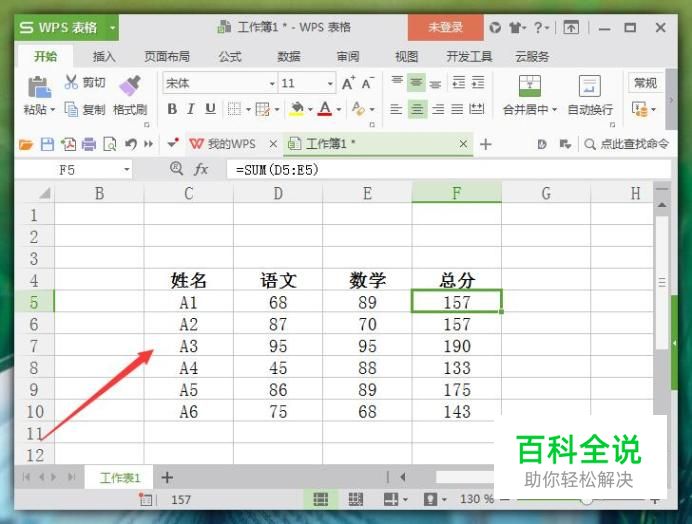The height and width of the screenshot is (524, 692).
Task: Click the Paste clipboard icon
Action: [x=39, y=87]
